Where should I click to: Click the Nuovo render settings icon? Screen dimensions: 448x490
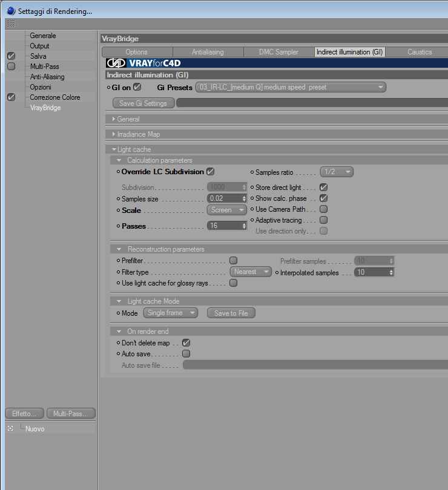pos(10,428)
